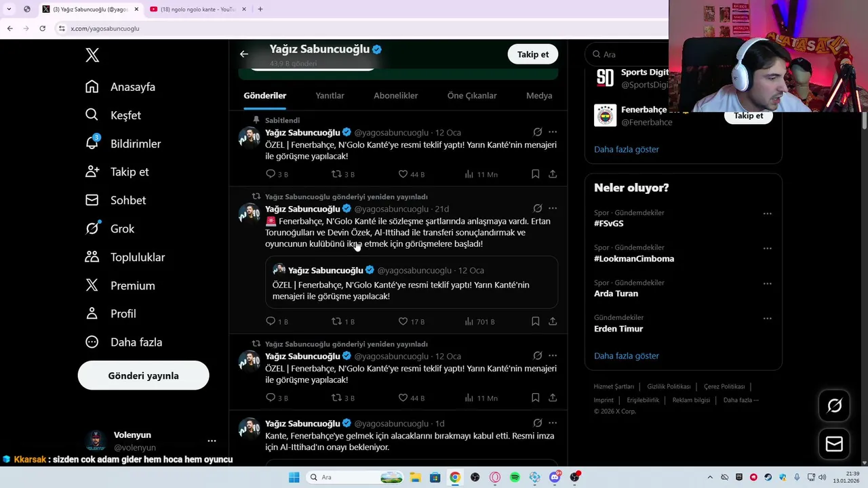868x488 pixels.
Task: Switch to the YouTube ngolo kante tab
Action: (x=197, y=9)
